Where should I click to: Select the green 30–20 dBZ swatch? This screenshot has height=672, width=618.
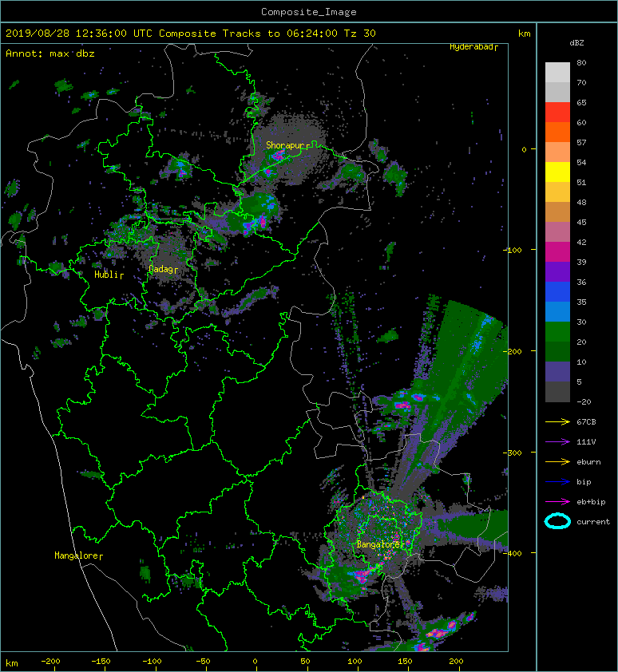(x=557, y=331)
